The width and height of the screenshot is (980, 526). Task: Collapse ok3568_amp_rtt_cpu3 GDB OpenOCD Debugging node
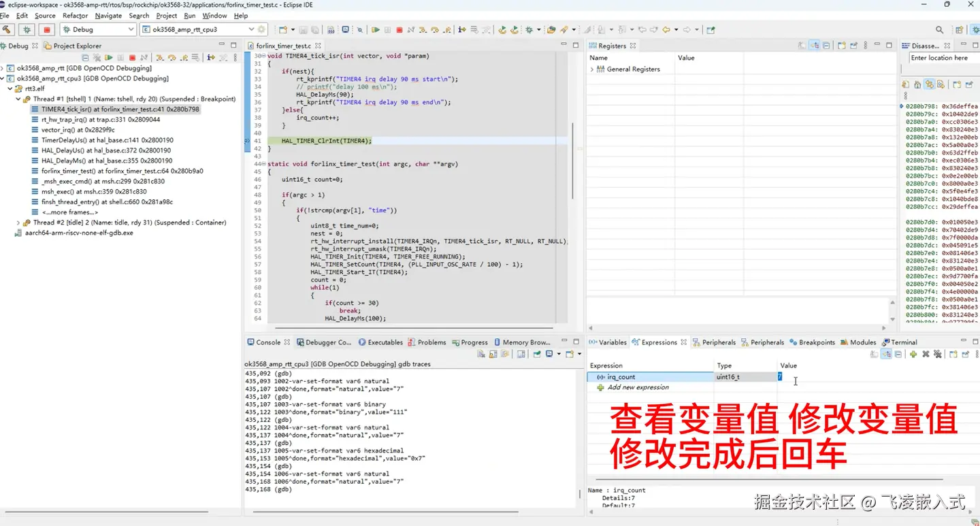point(3,78)
